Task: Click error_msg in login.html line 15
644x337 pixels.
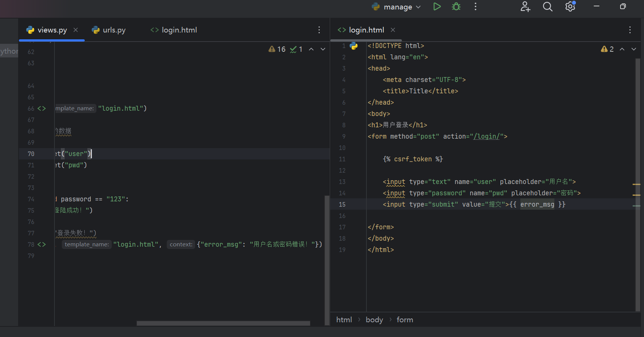Action: click(x=537, y=204)
